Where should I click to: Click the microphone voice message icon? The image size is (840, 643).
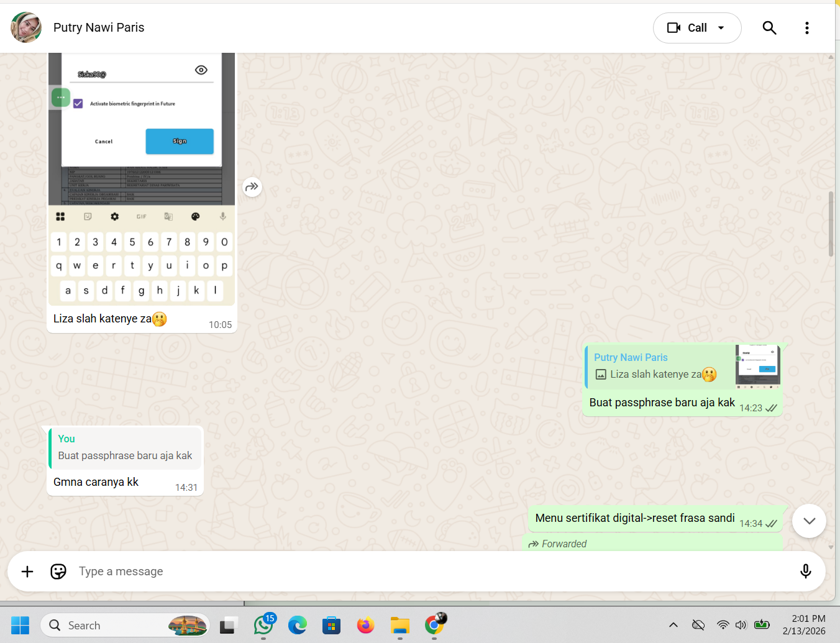805,572
